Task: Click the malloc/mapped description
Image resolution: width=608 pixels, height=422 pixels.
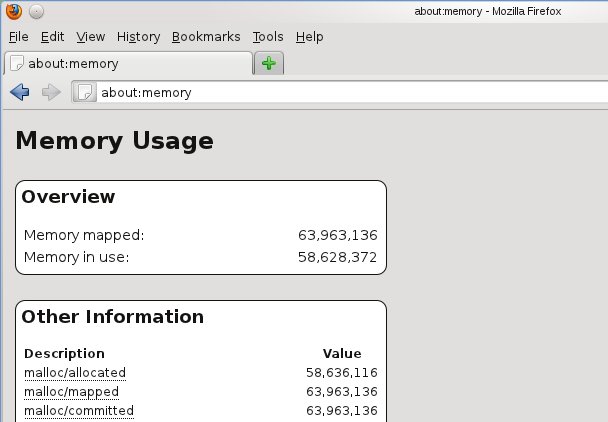Action: pyautogui.click(x=71, y=392)
